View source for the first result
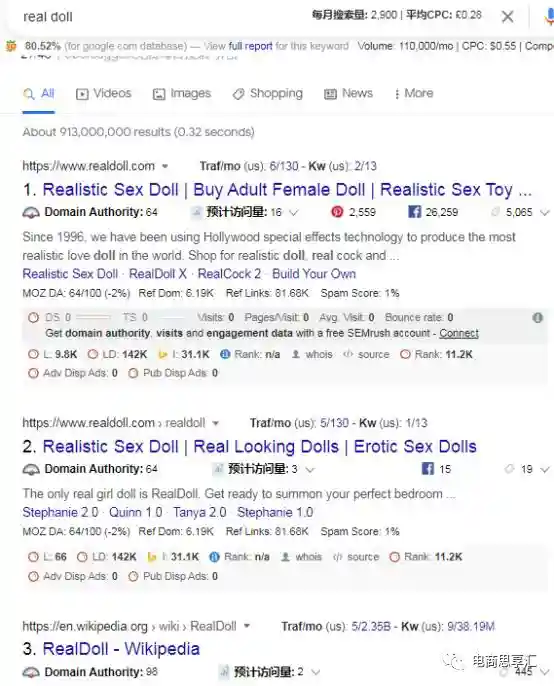 tap(366, 354)
